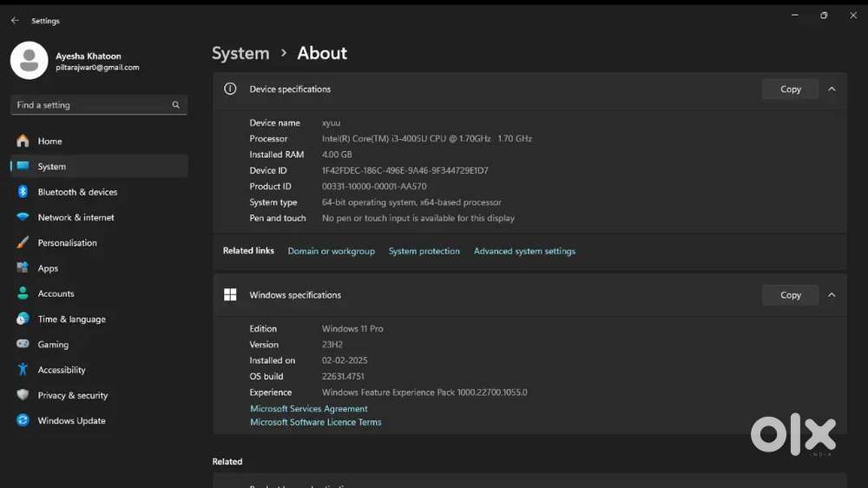
Task: Navigate to System in the breadcrumb
Action: [240, 53]
